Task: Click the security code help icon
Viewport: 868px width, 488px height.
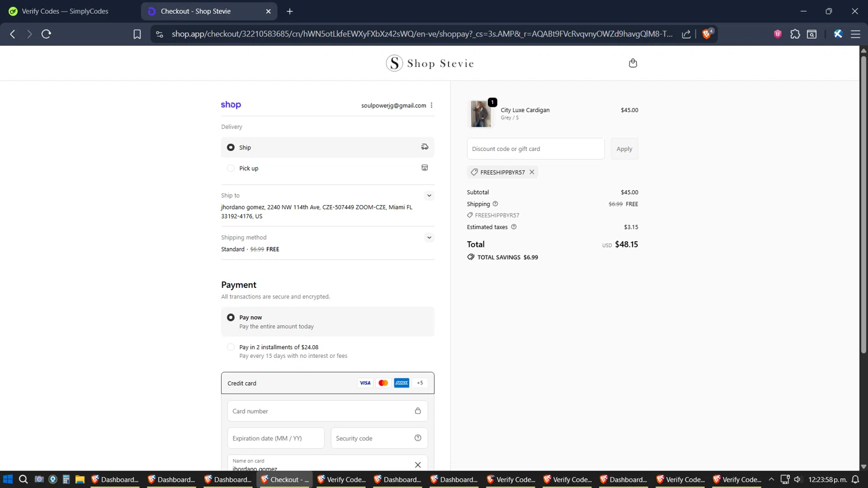Action: 418,438
